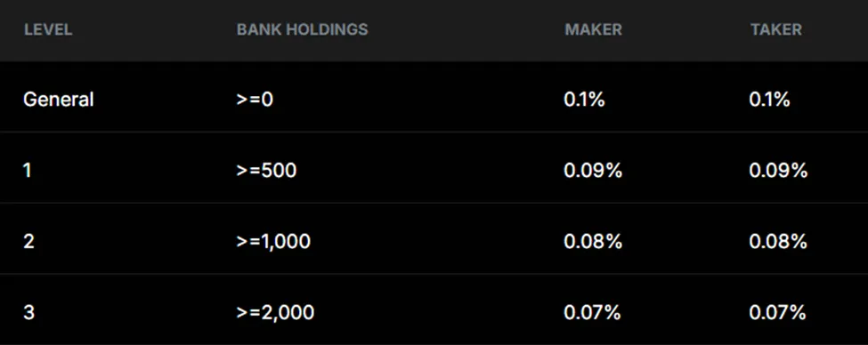
Task: Select the level 2 row label
Action: point(28,242)
